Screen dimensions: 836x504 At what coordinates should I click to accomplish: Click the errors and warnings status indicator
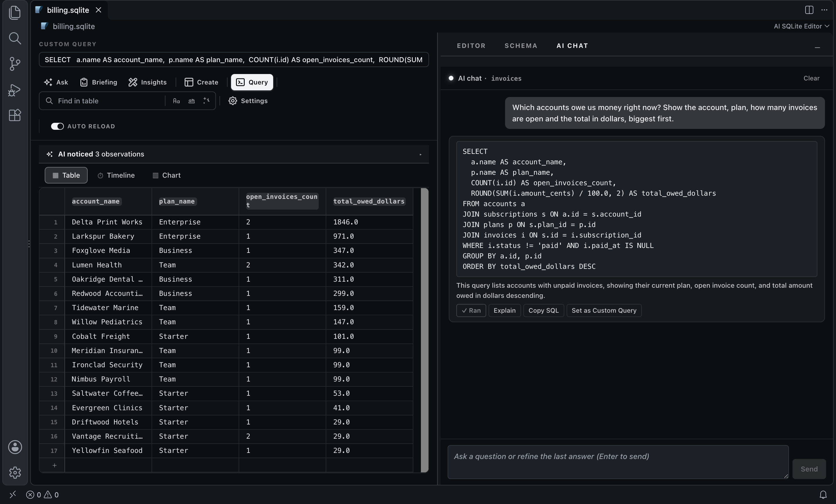pyautogui.click(x=42, y=494)
